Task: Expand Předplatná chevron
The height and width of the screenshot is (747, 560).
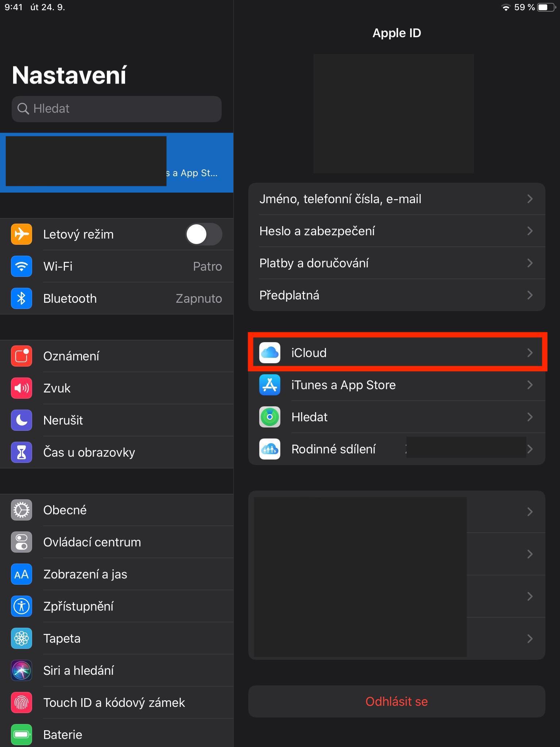Action: point(530,295)
